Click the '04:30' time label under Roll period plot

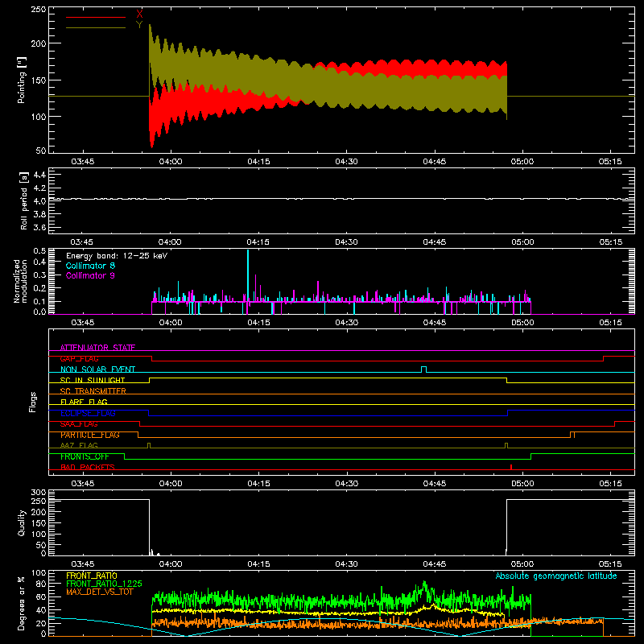pos(346,242)
